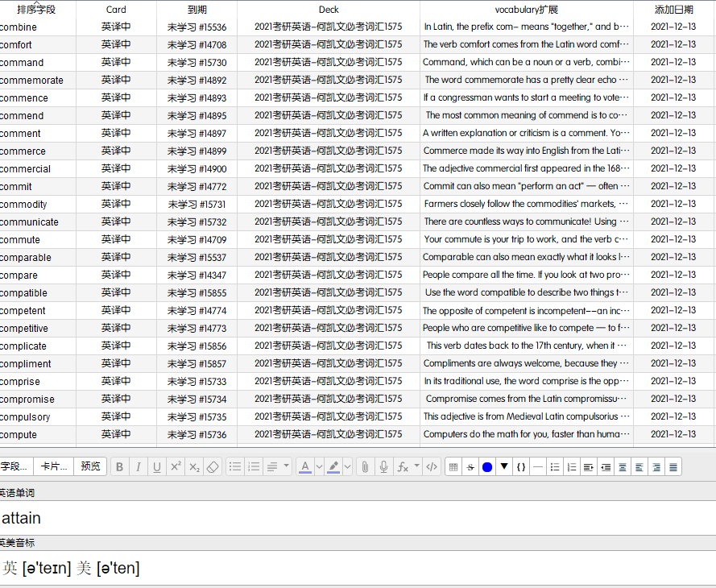Sort by the 到期 column header

click(197, 9)
